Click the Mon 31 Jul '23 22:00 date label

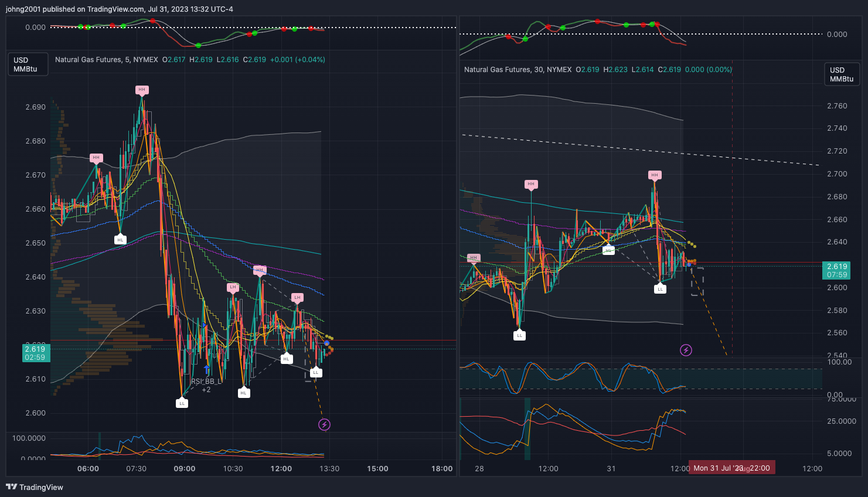click(x=731, y=468)
